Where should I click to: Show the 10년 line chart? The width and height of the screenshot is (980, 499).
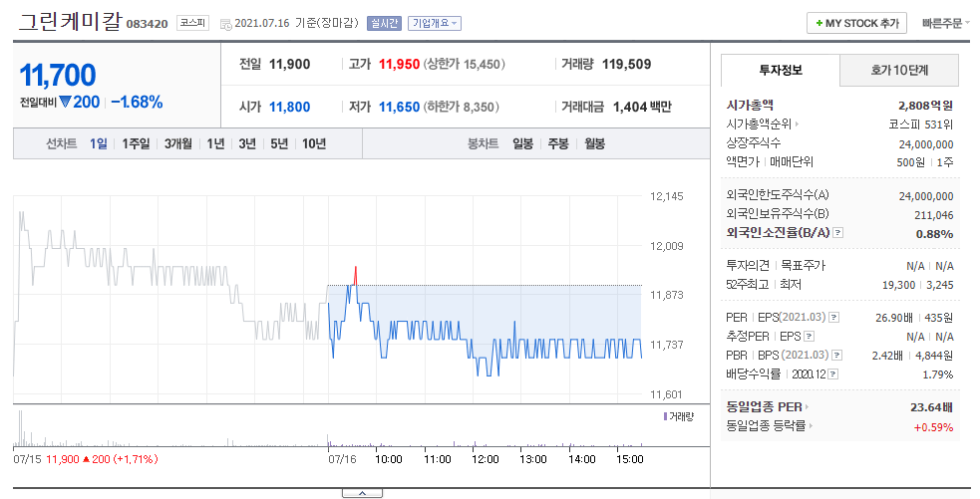click(x=314, y=143)
